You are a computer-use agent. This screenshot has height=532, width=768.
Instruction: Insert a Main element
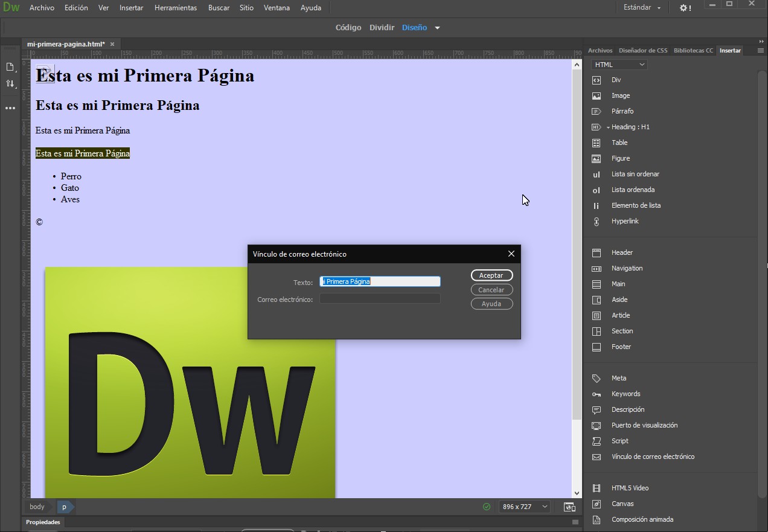point(618,284)
